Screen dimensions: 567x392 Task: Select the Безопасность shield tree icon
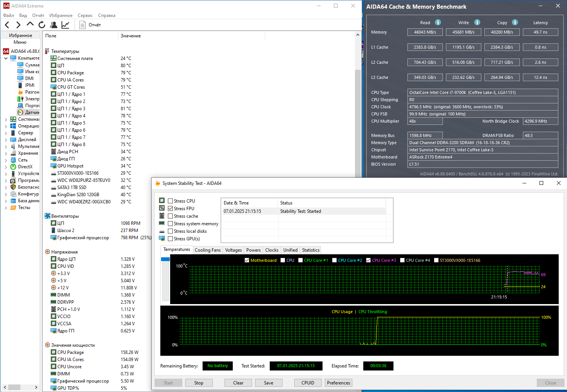click(13, 187)
